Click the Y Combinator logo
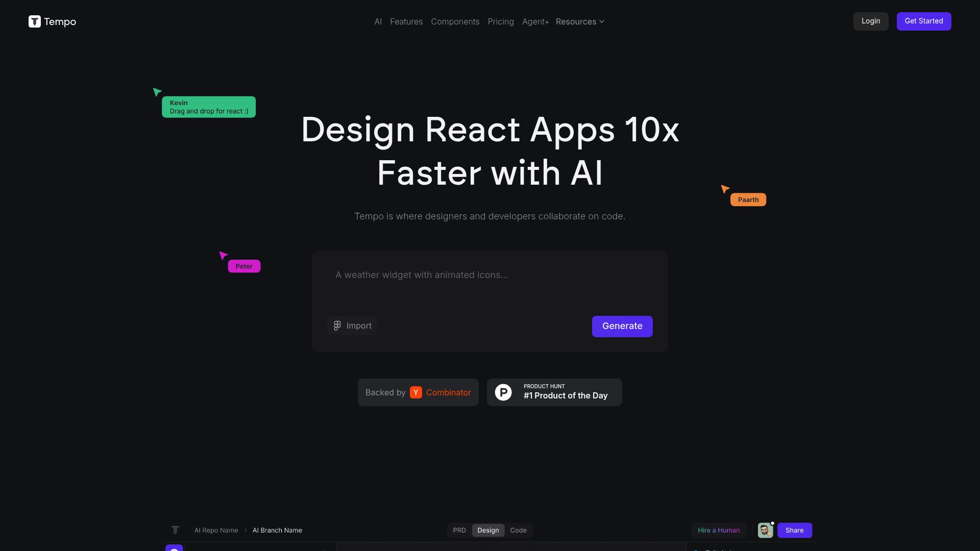980x551 pixels. 416,392
